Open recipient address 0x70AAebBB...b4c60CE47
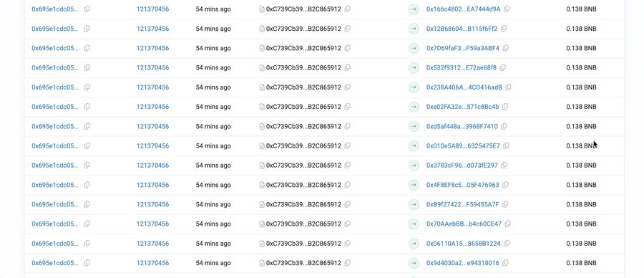Image resolution: width=644 pixels, height=278 pixels. click(x=464, y=224)
